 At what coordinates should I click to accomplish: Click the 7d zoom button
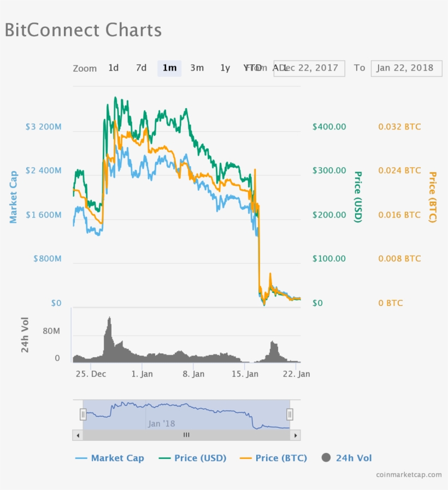pos(141,68)
